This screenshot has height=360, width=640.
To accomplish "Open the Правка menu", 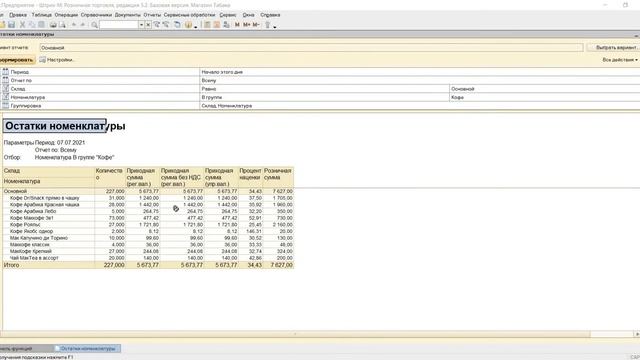I will pyautogui.click(x=18, y=15).
